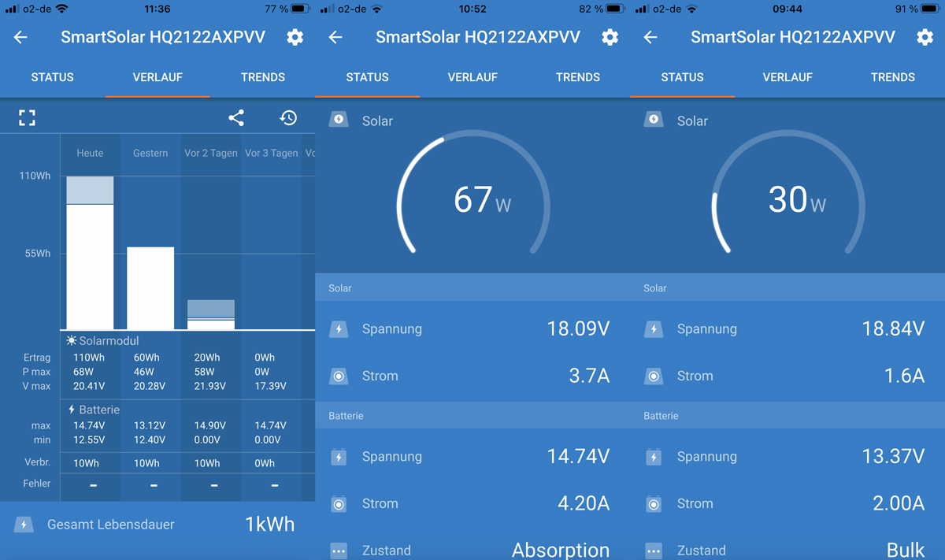The image size is (945, 560).
Task: Click solar Strom icon beside 3.7A
Action: tap(339, 376)
